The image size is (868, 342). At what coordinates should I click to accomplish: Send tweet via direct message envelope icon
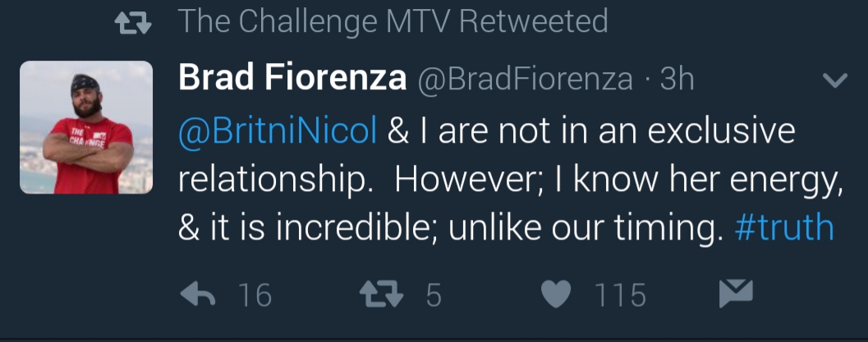click(x=736, y=294)
